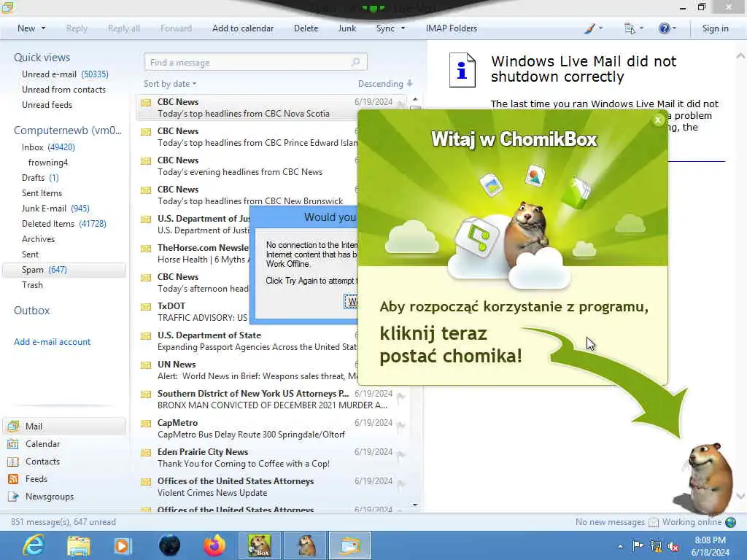Click Sign in
Screen dimensions: 747x560
point(715,28)
